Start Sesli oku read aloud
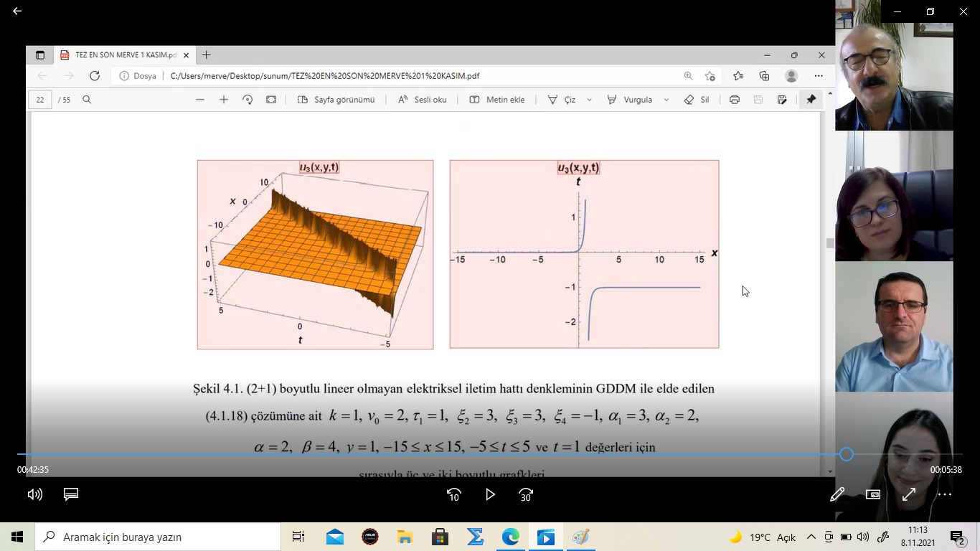 (423, 100)
